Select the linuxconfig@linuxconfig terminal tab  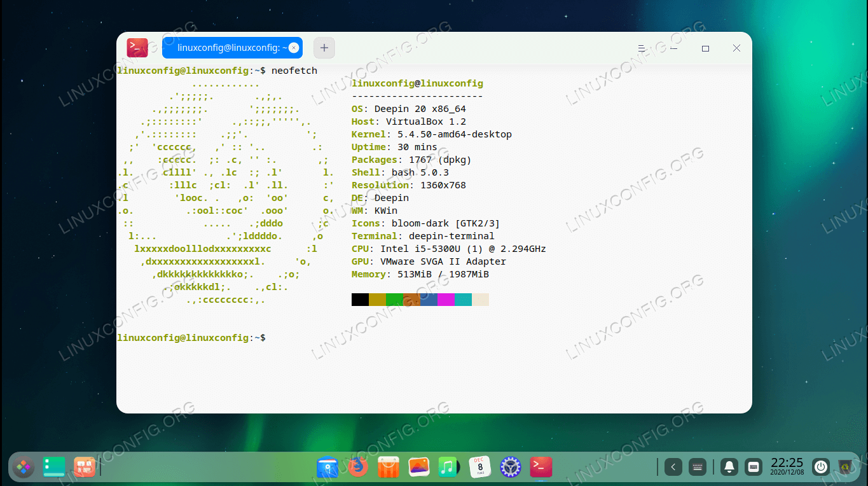(232, 48)
